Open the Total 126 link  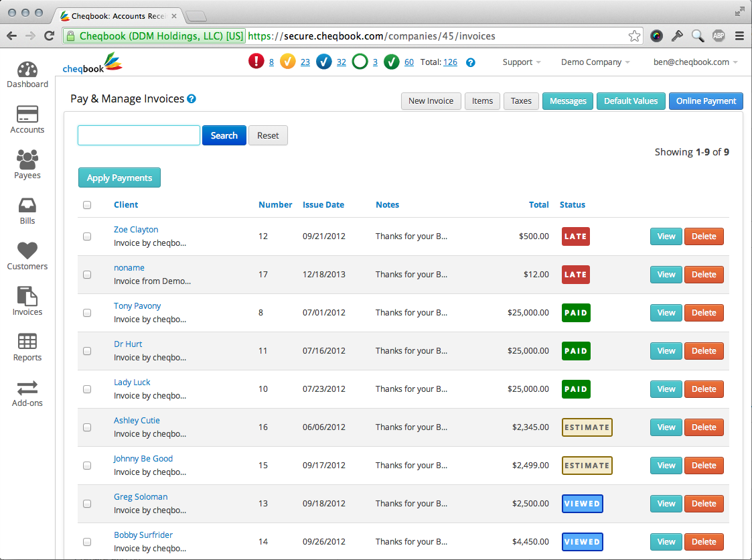coord(451,62)
